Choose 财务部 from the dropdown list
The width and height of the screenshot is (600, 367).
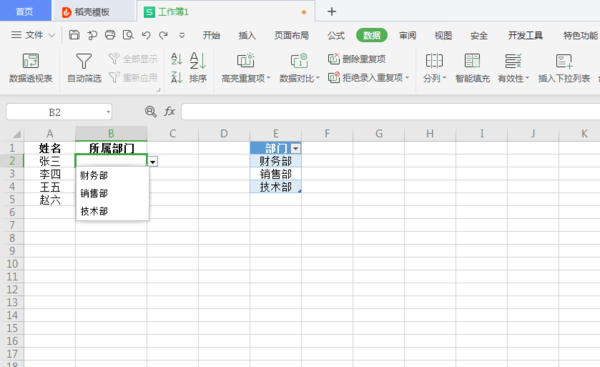click(112, 176)
